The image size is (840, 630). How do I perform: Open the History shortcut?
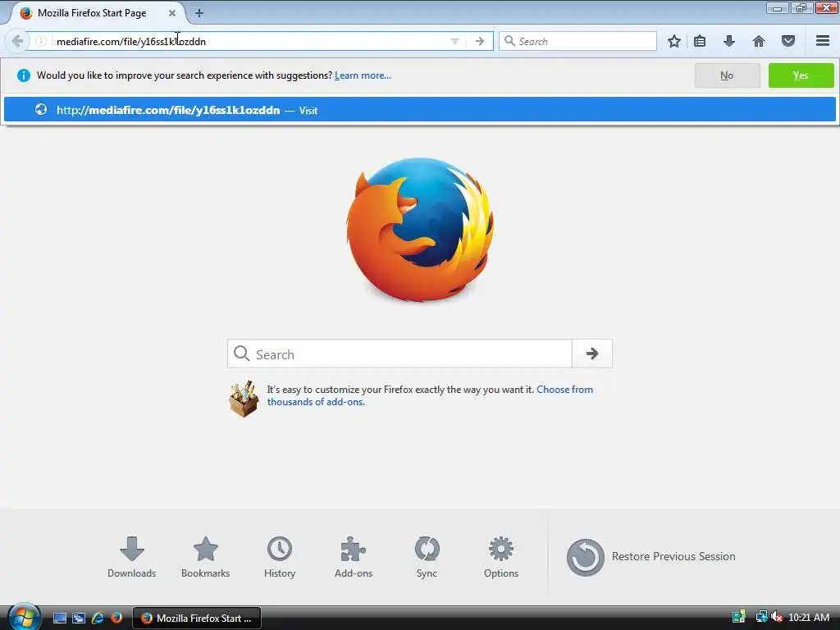280,557
